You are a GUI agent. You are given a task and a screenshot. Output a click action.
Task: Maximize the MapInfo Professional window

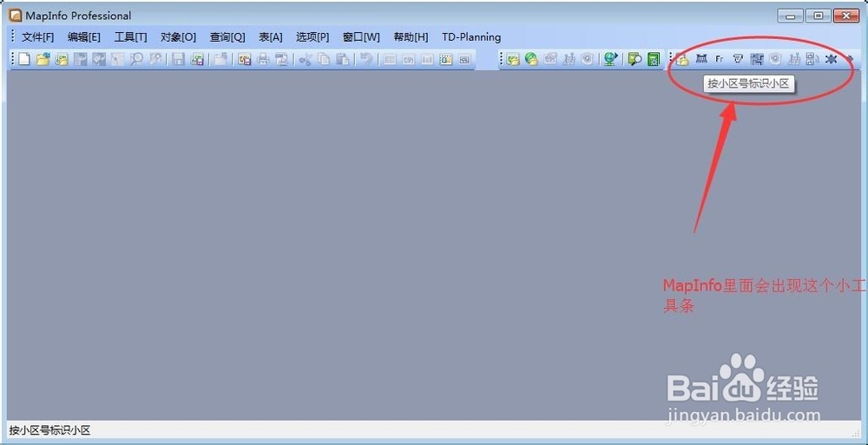818,16
